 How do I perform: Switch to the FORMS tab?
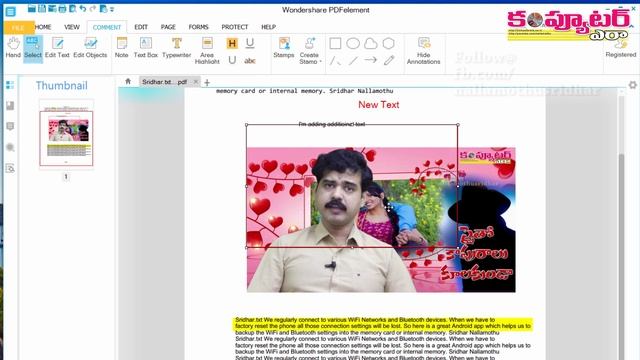[x=198, y=27]
